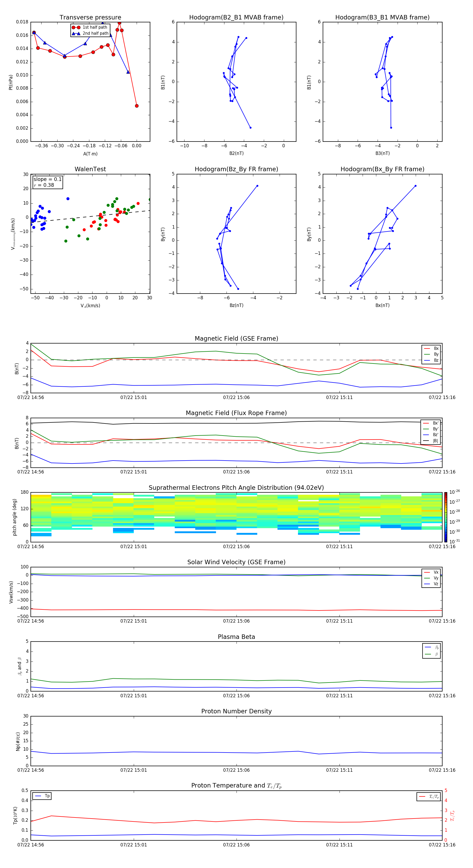473x868 pixels.
Task: Click the isolated blue point near 13 km/s in WalenTest
Action: pyautogui.click(x=68, y=199)
